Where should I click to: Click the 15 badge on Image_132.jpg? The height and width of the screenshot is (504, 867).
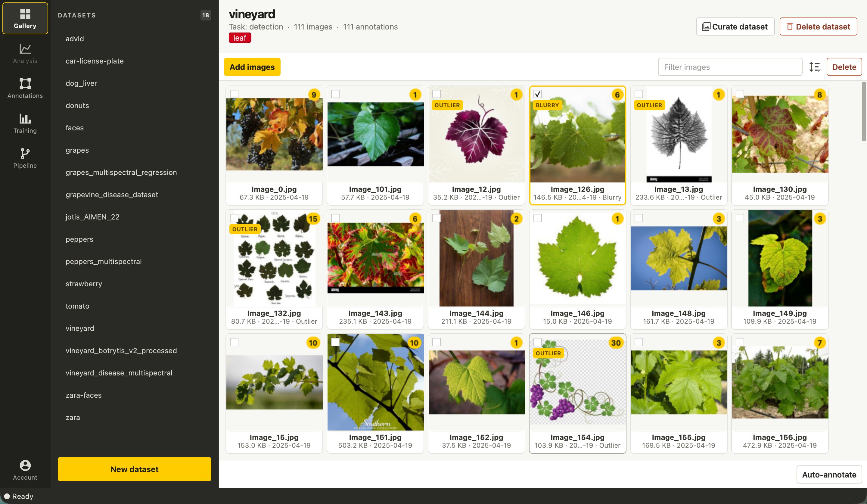pos(313,219)
